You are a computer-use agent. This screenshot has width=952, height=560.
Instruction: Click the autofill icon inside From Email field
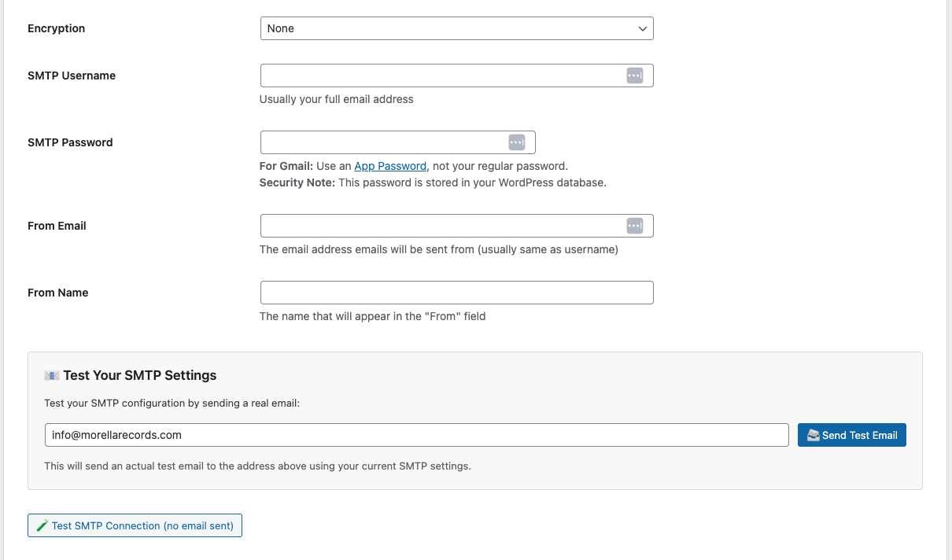pyautogui.click(x=634, y=225)
